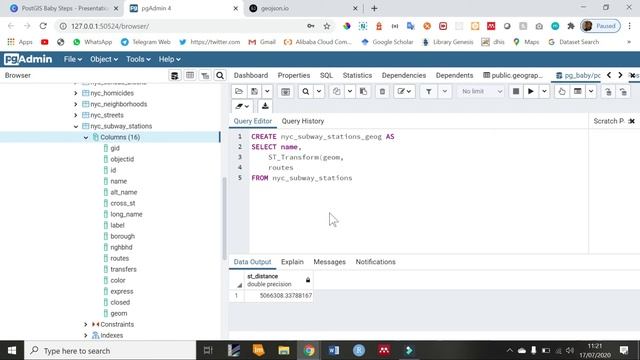
Task: Switch to Query History tab
Action: (x=302, y=121)
